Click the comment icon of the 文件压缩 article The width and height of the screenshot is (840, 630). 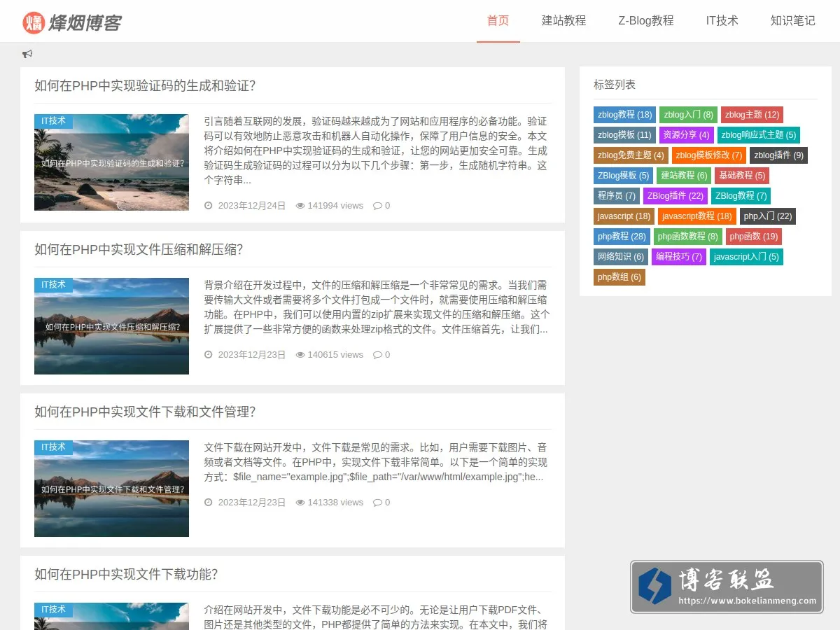(x=377, y=355)
